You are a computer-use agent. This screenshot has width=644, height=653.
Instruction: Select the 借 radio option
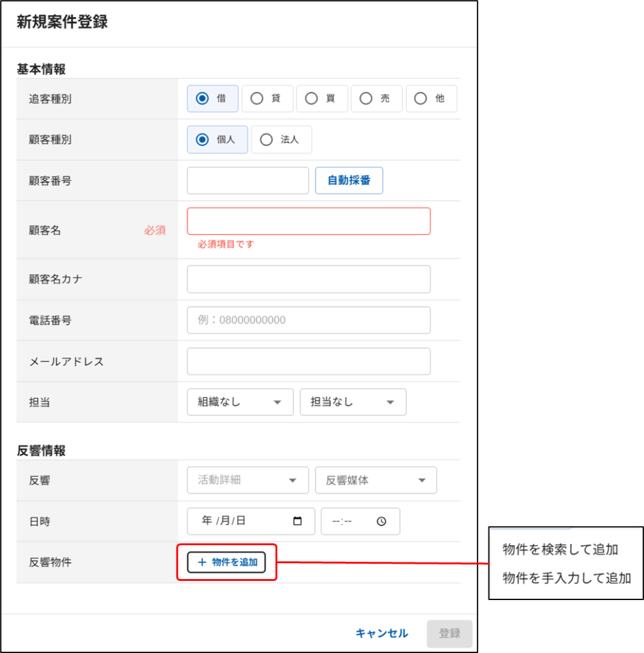click(212, 99)
